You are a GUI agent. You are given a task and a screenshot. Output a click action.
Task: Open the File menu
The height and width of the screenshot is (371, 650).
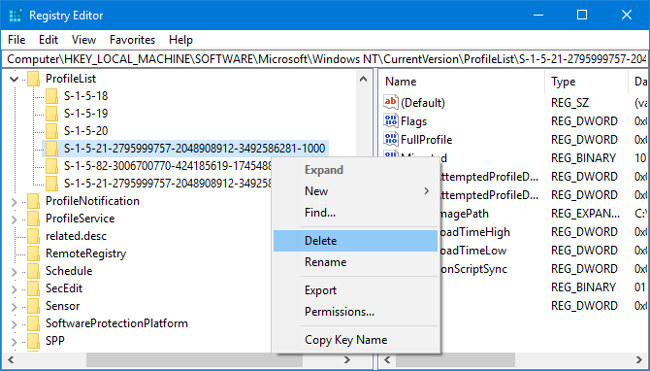pos(17,40)
